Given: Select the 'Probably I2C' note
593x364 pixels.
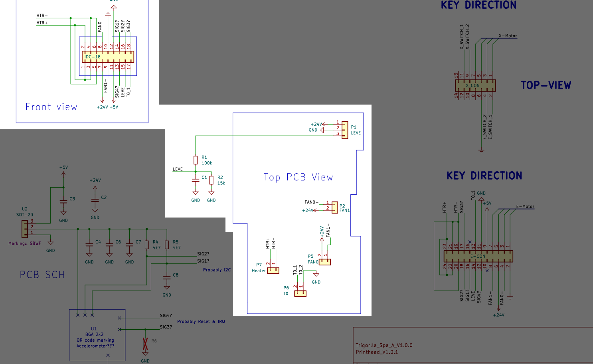Looking at the screenshot, I should [217, 270].
